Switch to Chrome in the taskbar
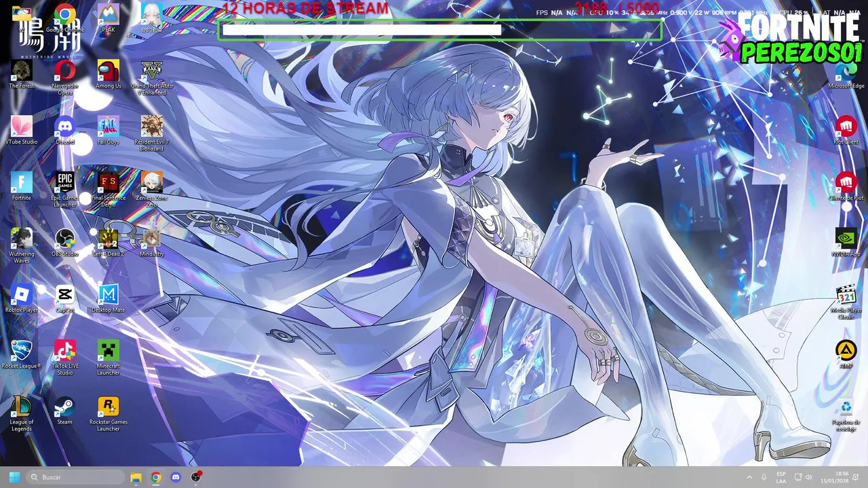The height and width of the screenshot is (488, 868). click(156, 477)
